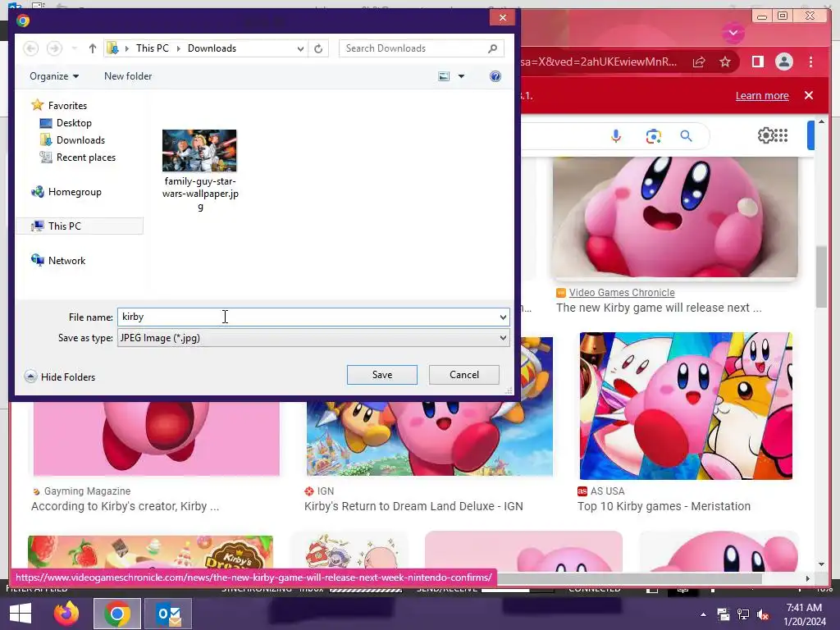Open the pink tab search chevron in Chrome
Screen dimensions: 840x630
733,33
